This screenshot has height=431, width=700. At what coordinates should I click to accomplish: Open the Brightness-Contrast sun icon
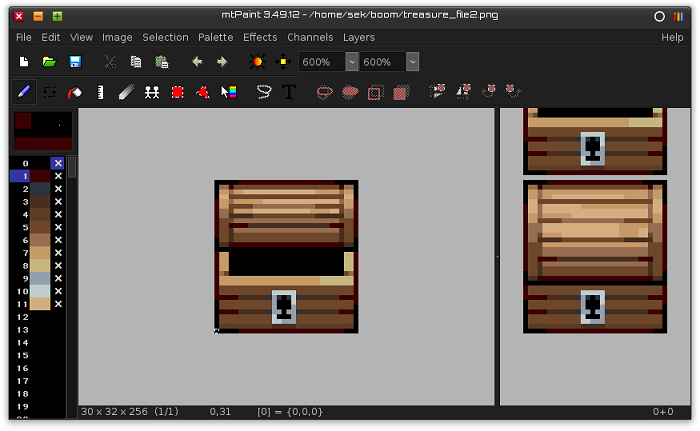pyautogui.click(x=257, y=62)
